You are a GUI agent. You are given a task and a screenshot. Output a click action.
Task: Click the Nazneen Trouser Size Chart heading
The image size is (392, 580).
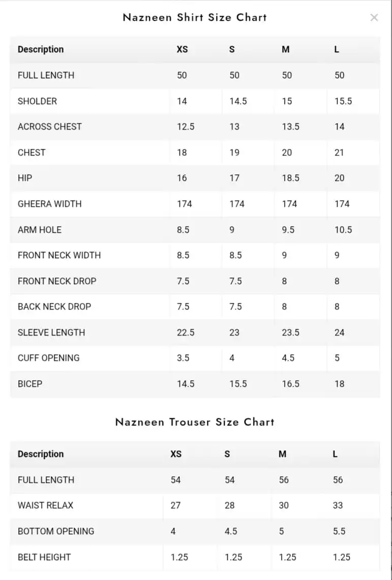[x=195, y=422]
